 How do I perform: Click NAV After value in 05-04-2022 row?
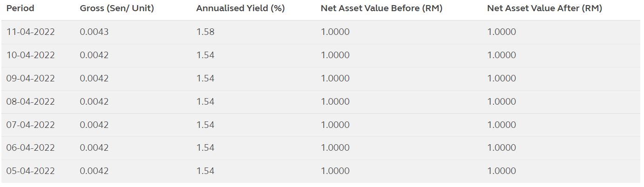pyautogui.click(x=502, y=171)
